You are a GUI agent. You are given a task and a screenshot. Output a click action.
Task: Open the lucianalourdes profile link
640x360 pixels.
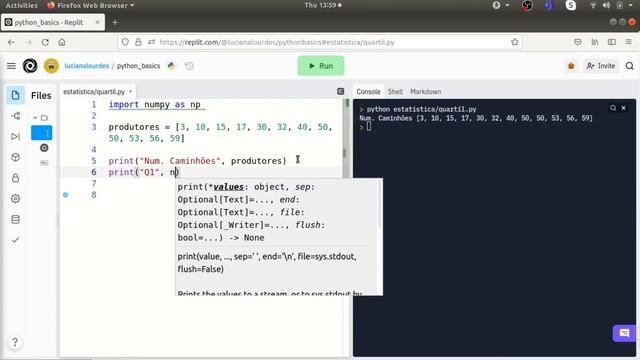tap(87, 66)
